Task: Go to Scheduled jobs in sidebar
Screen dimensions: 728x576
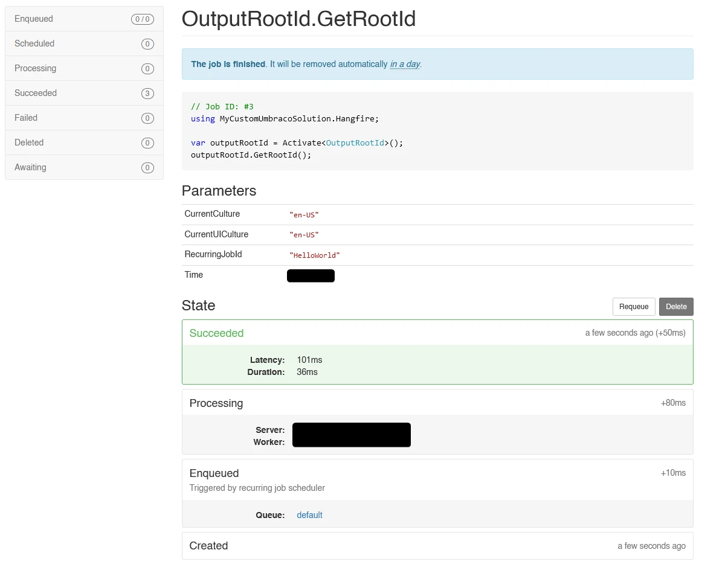Action: pos(34,43)
